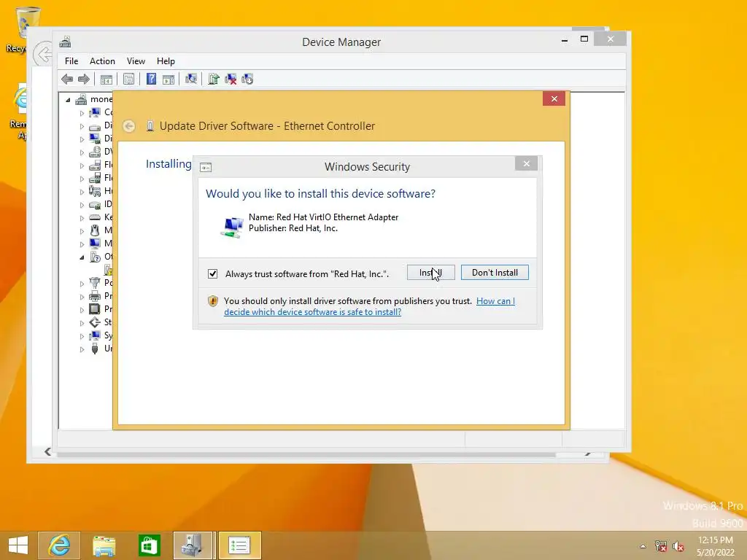This screenshot has height=560, width=747.
Task: Expand the node beside the printer icon
Action: click(82, 297)
